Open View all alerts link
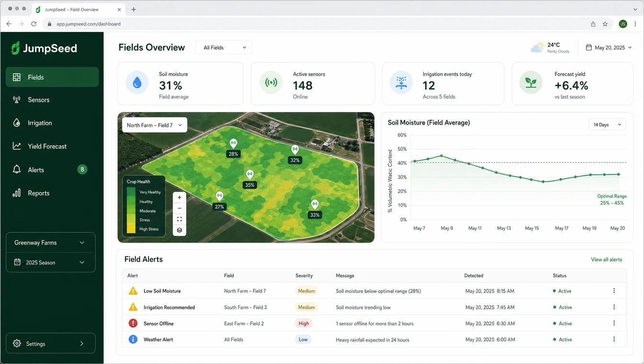 point(606,260)
